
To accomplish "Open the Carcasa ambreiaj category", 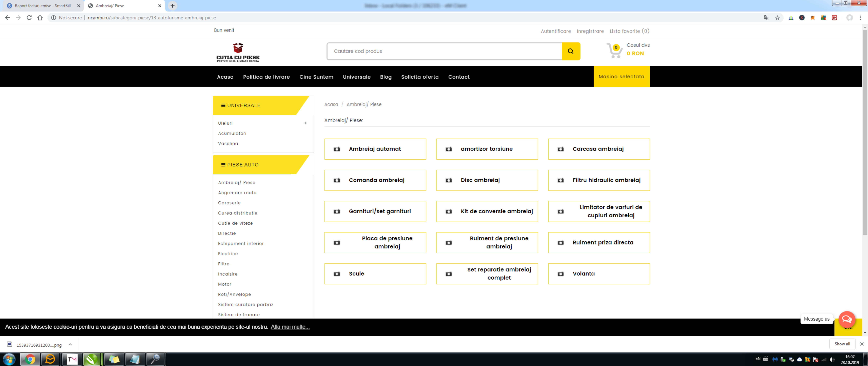I will coord(599,149).
